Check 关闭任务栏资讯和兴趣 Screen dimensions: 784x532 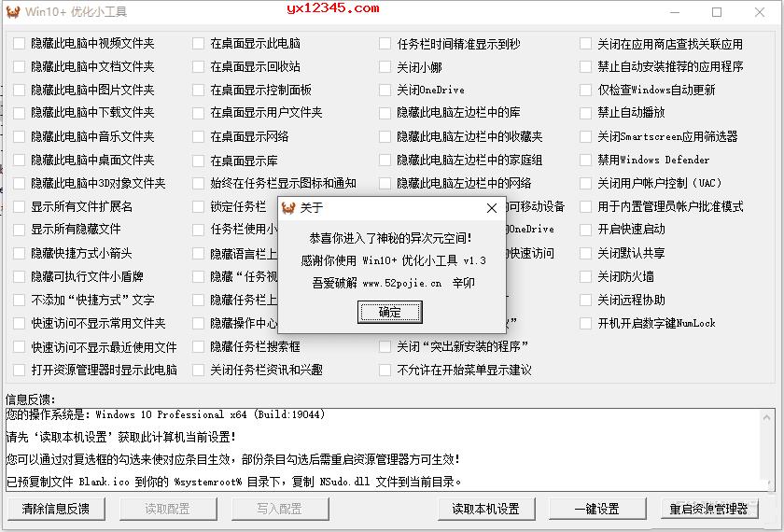click(x=199, y=370)
